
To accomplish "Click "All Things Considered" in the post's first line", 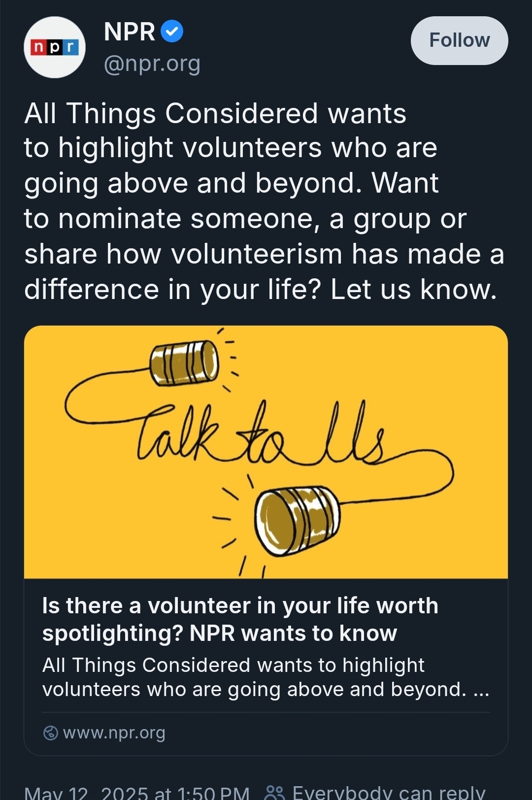I will pyautogui.click(x=170, y=113).
